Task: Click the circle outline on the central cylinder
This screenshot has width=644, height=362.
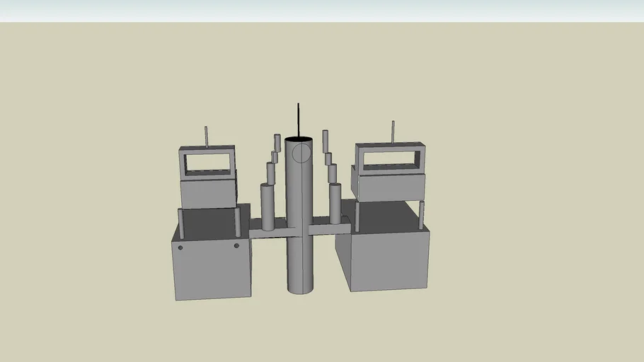Action: 301,153
